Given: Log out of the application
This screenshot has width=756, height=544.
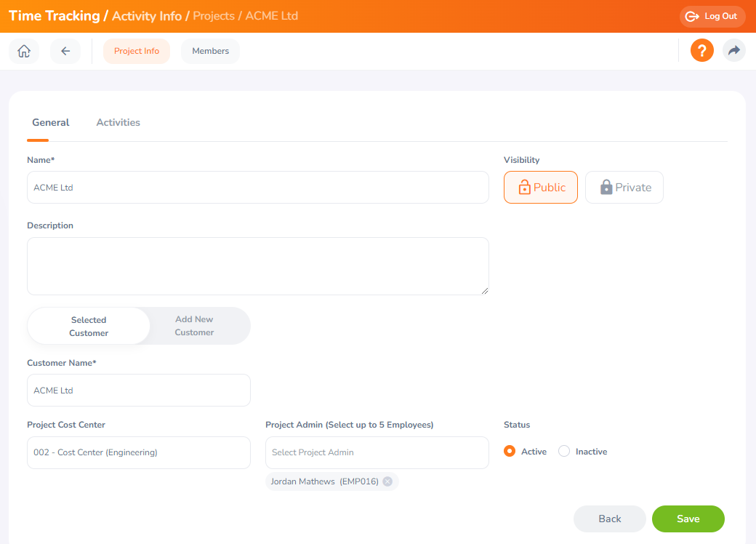Looking at the screenshot, I should (712, 17).
